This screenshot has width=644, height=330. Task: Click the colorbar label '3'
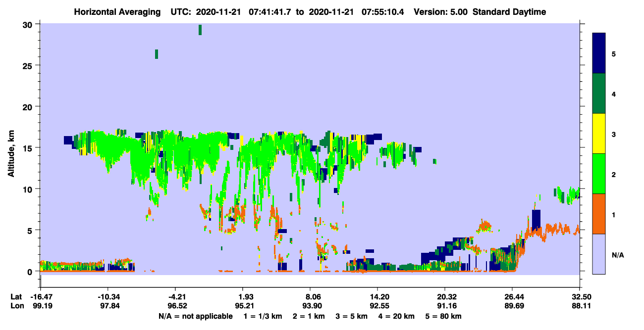point(614,134)
